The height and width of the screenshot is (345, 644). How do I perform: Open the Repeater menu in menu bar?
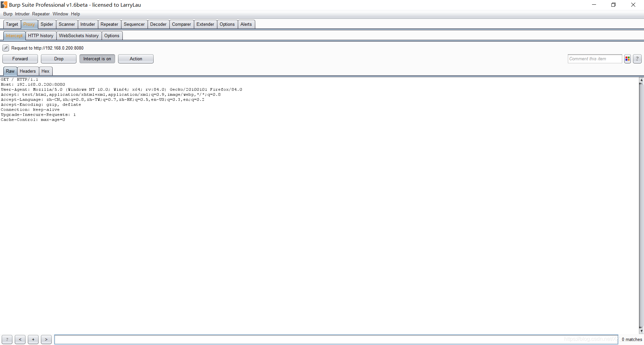click(41, 14)
